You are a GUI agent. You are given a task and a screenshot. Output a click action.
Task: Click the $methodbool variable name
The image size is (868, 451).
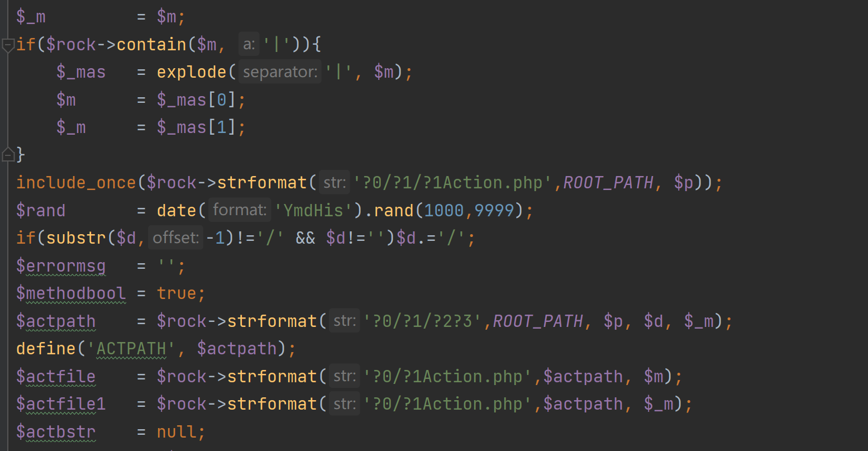tap(71, 293)
